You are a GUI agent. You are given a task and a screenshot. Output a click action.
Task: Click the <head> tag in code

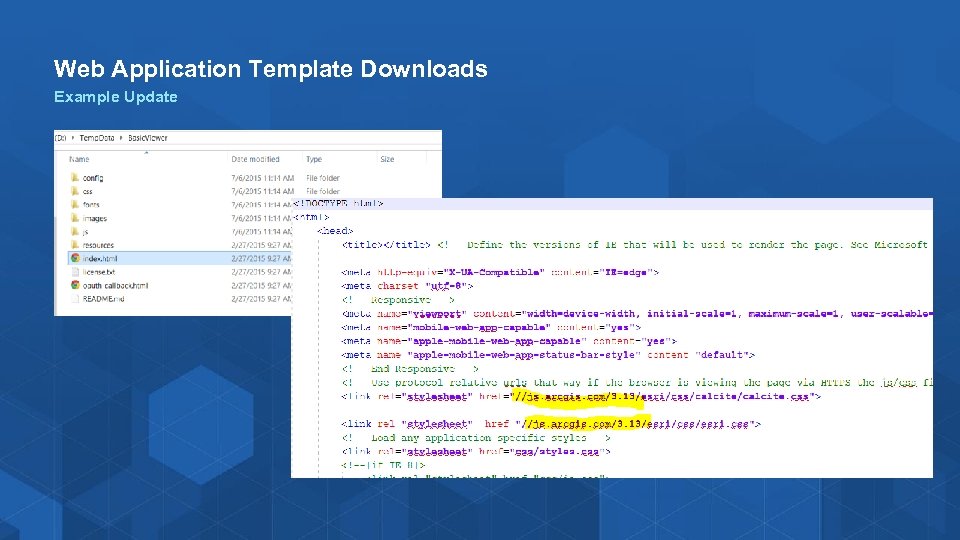(335, 231)
